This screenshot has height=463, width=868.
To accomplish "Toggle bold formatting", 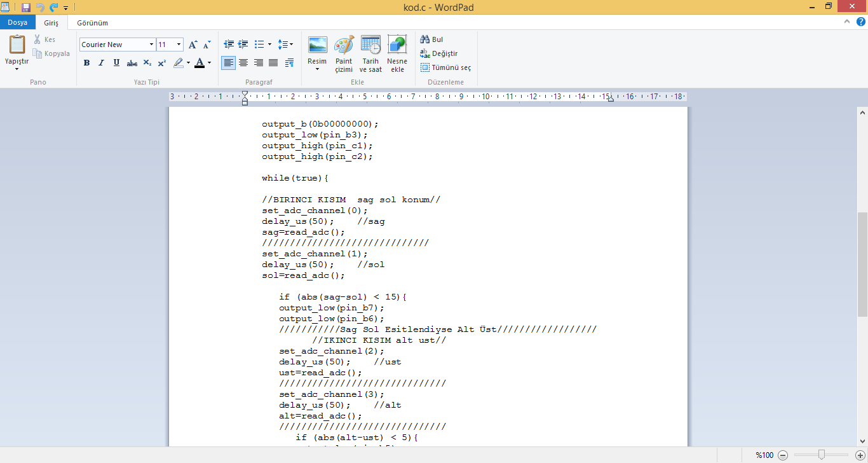I will (x=86, y=63).
